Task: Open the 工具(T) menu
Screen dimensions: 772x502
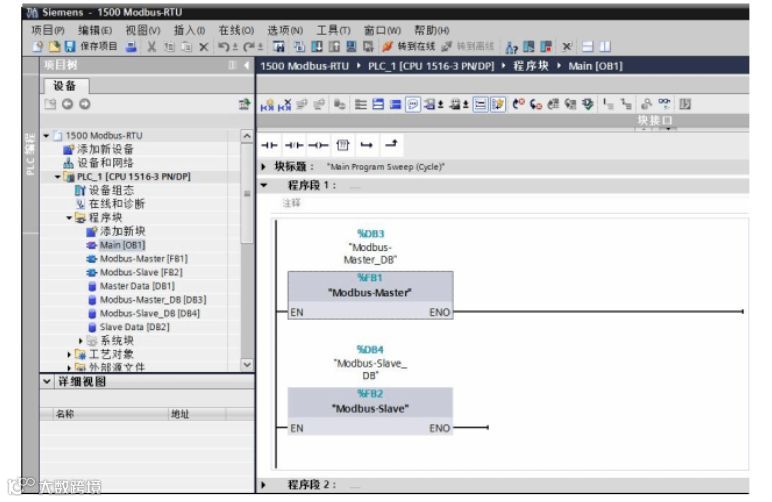Action: point(333,30)
